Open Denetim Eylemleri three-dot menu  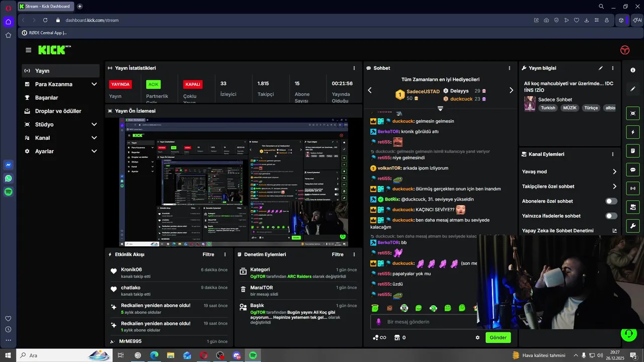354,254
